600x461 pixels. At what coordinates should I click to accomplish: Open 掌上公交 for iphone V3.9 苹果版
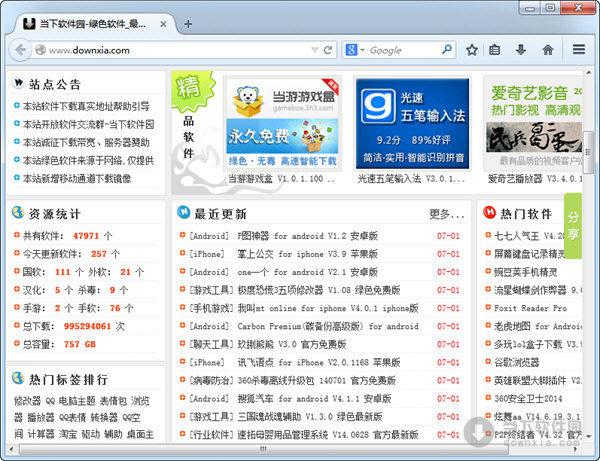308,254
